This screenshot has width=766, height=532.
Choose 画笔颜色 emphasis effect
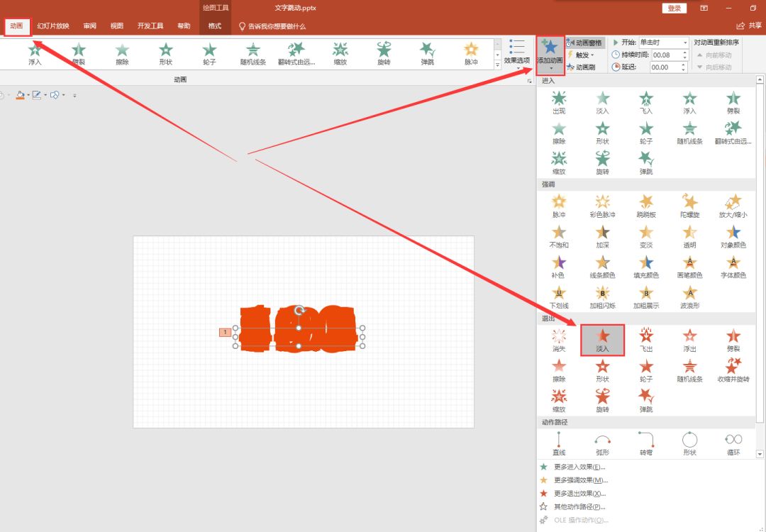click(689, 267)
